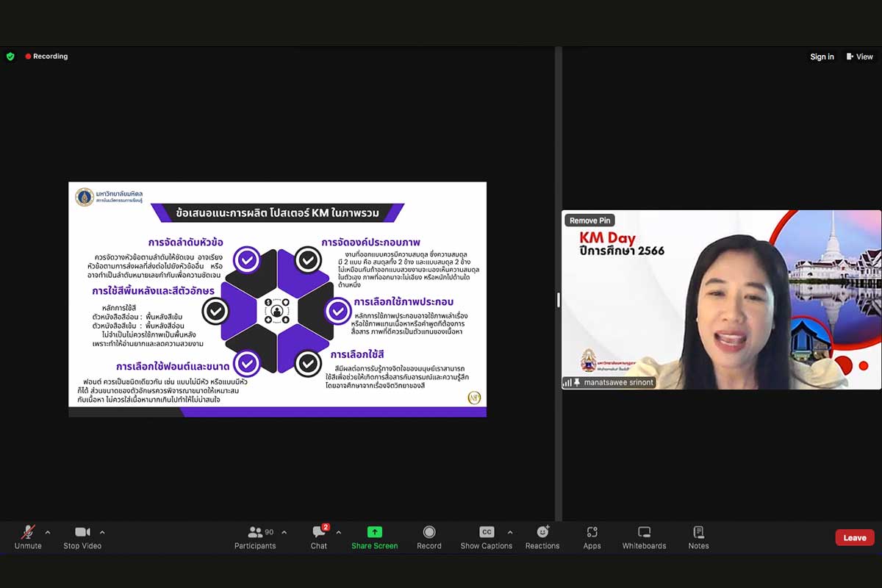Expand video options arrow beside Stop Video

pos(102,532)
